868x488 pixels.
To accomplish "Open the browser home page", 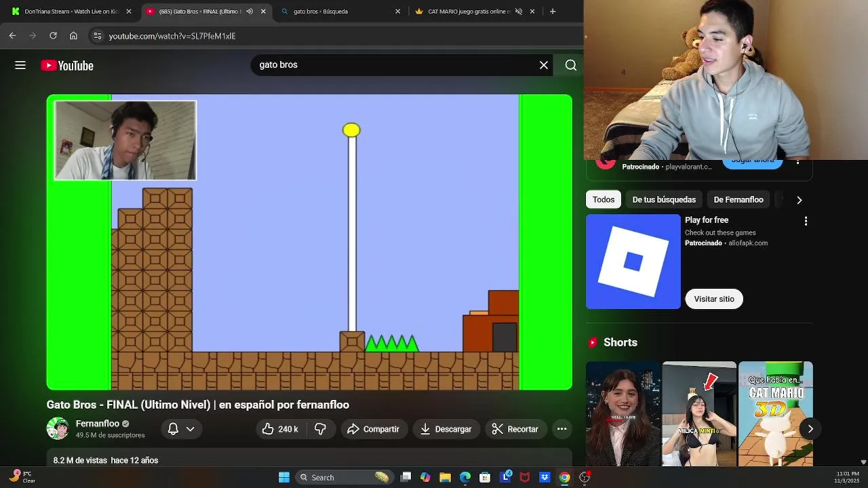I will click(x=73, y=36).
